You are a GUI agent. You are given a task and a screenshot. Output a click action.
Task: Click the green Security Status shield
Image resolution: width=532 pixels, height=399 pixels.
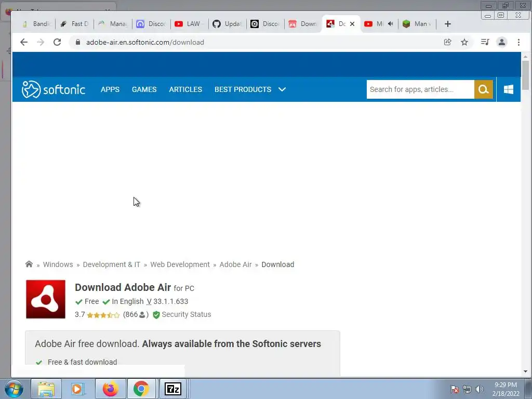coord(156,315)
